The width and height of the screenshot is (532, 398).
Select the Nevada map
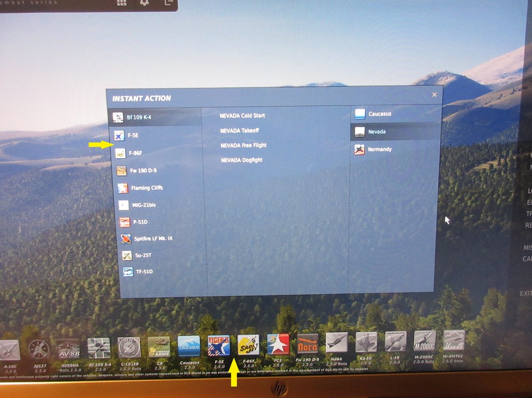(x=395, y=132)
